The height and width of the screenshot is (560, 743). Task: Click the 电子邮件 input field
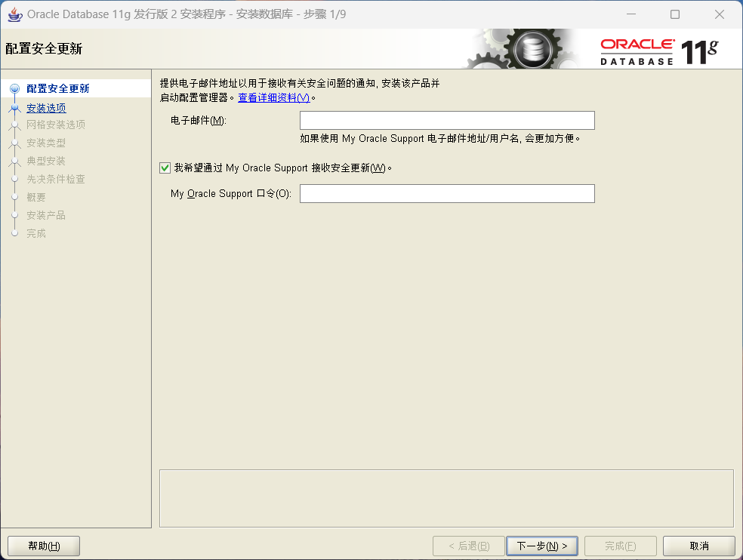(446, 119)
